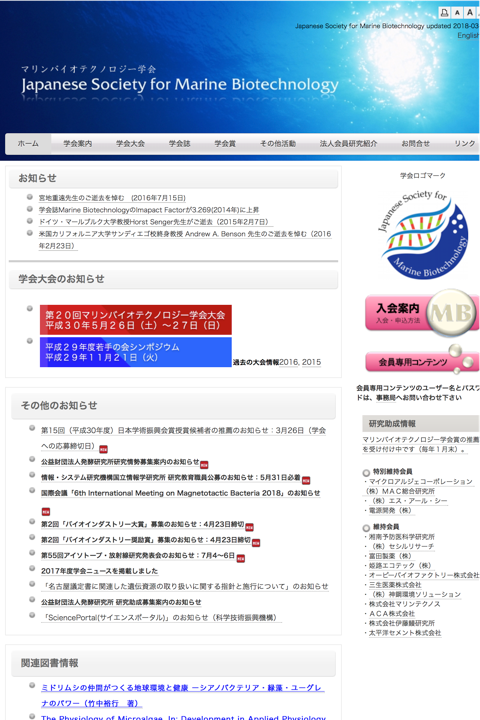Open 三生医薬株式会社 member link
The width and height of the screenshot is (480, 720).
coord(395,585)
